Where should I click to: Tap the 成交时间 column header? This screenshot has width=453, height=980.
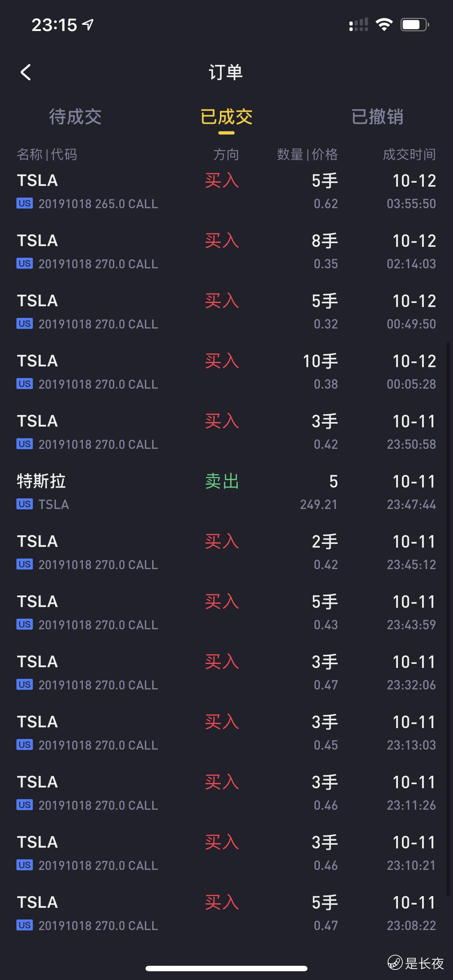coord(409,155)
